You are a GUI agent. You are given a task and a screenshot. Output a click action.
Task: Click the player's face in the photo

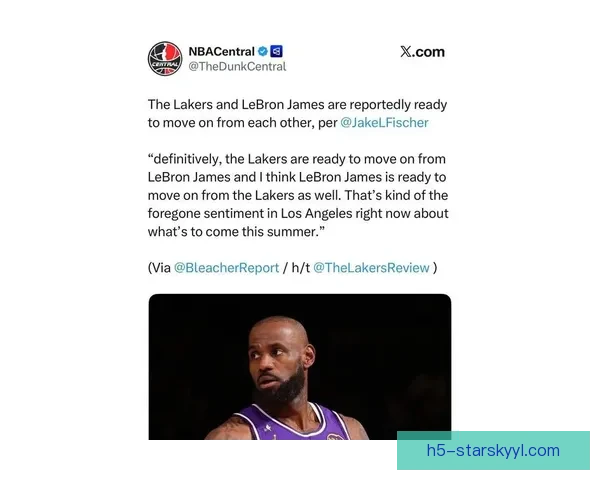click(277, 362)
